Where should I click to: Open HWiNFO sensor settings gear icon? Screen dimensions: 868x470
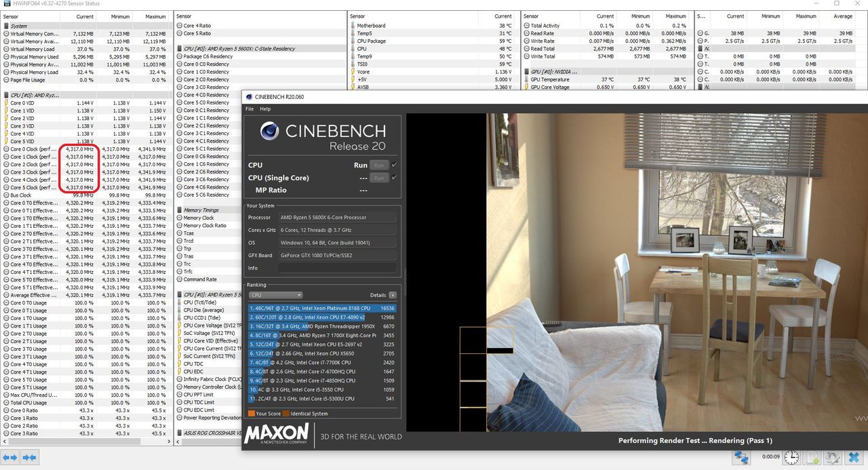(833, 458)
